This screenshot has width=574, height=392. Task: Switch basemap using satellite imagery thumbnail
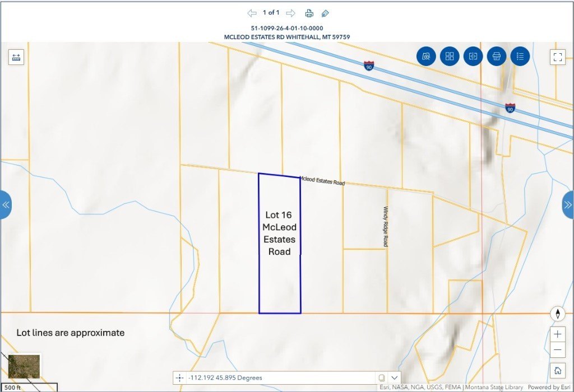(24, 366)
